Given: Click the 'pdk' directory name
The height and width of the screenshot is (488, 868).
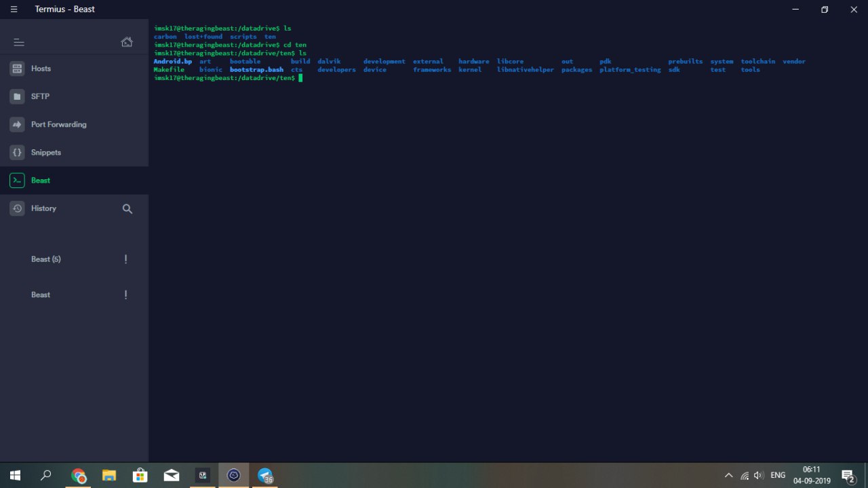Looking at the screenshot, I should pos(605,61).
